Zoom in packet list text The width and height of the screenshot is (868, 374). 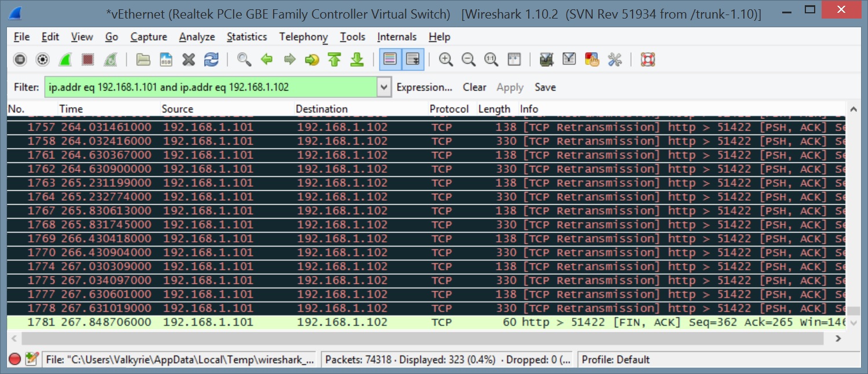(446, 59)
